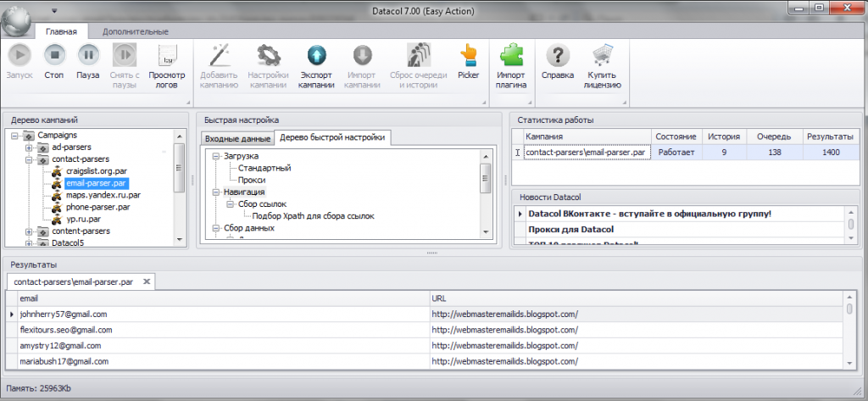Click Импорт кампании down-arrow icon

(x=363, y=55)
